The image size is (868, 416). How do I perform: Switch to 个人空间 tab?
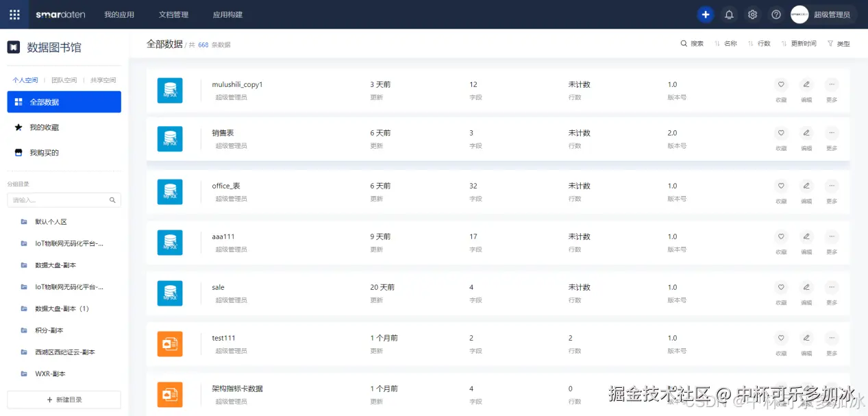(x=25, y=80)
